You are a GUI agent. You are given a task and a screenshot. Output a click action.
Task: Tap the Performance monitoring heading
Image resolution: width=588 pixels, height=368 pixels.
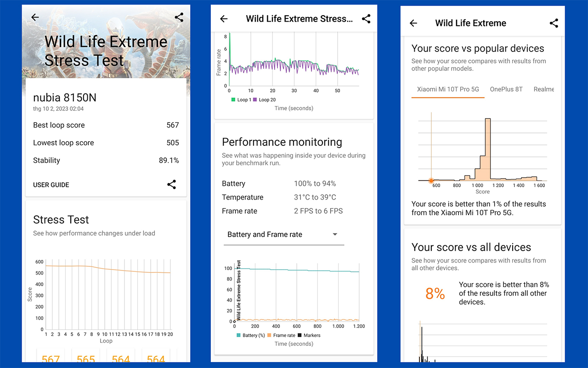click(282, 142)
